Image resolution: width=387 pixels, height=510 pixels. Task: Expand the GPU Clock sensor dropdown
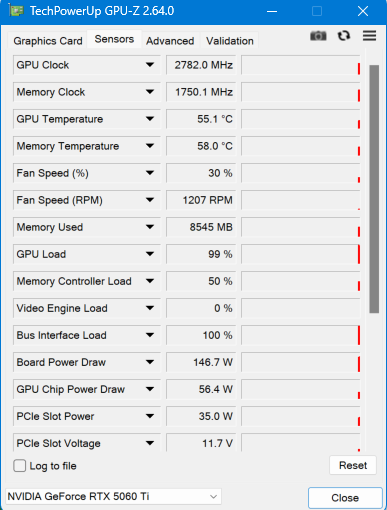click(x=150, y=65)
